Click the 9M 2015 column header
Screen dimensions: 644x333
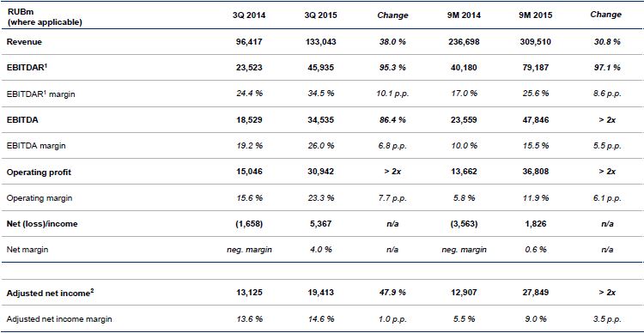pos(534,16)
